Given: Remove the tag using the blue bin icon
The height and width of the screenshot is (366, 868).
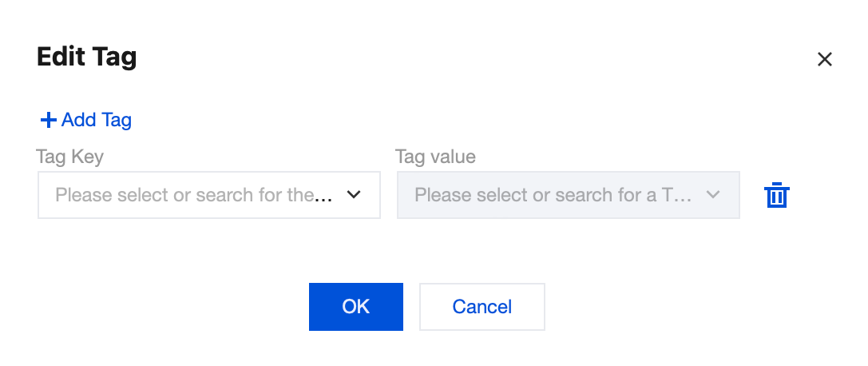Looking at the screenshot, I should pyautogui.click(x=776, y=196).
